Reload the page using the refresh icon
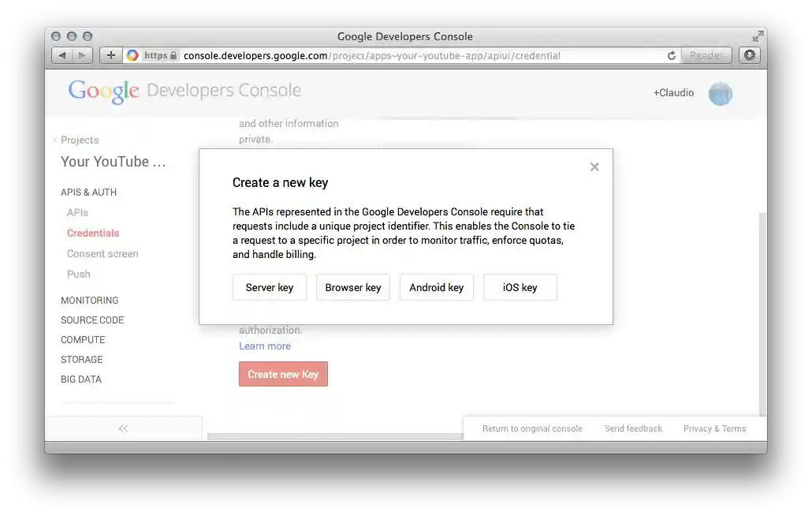The image size is (812, 516). click(671, 55)
